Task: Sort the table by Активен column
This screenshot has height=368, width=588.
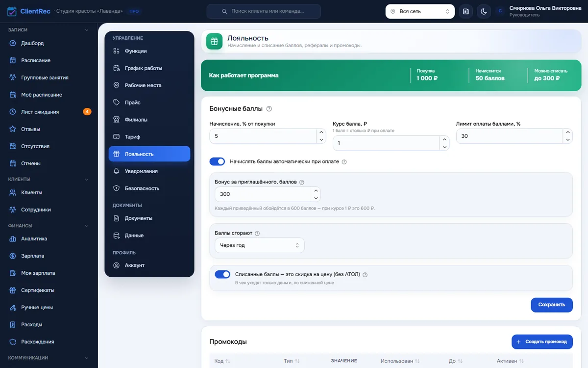Action: pyautogui.click(x=510, y=361)
